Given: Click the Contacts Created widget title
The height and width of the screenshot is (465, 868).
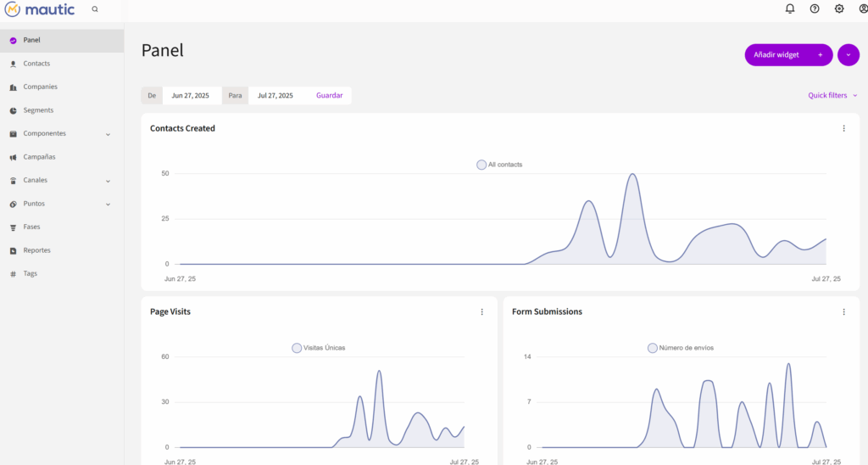Looking at the screenshot, I should 183,128.
